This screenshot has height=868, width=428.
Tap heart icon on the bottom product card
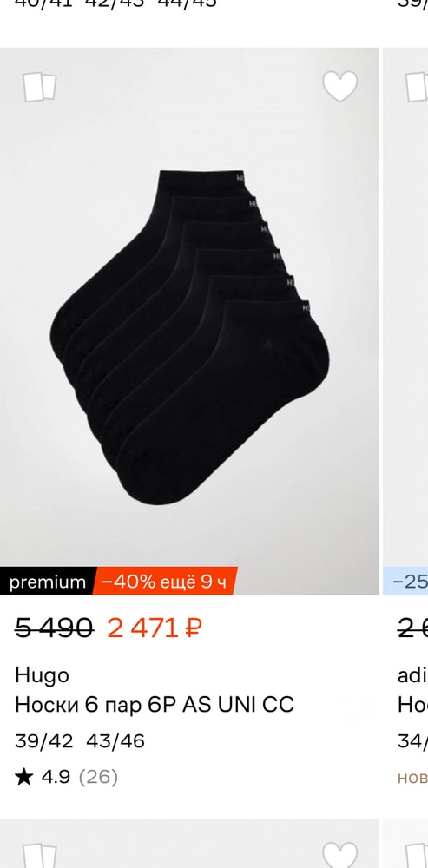(340, 855)
